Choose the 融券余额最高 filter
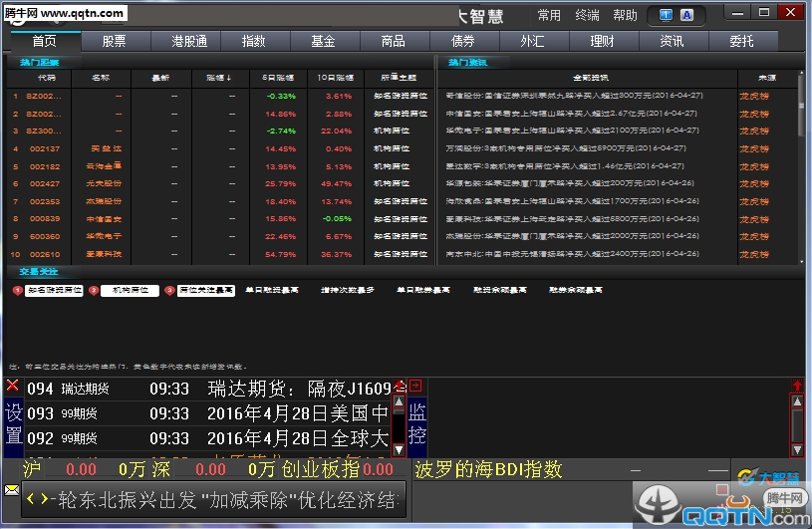The image size is (812, 529). pyautogui.click(x=576, y=290)
